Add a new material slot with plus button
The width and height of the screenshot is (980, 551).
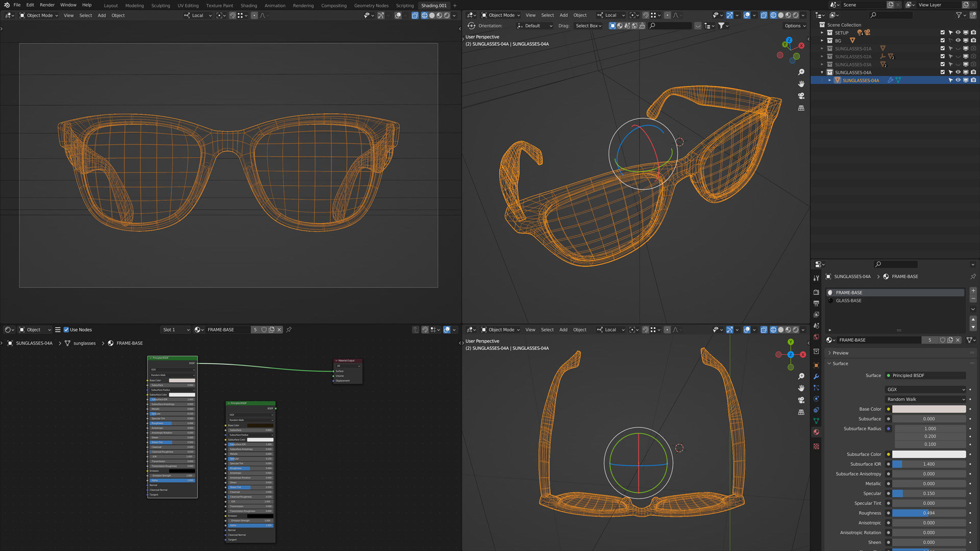(x=973, y=291)
